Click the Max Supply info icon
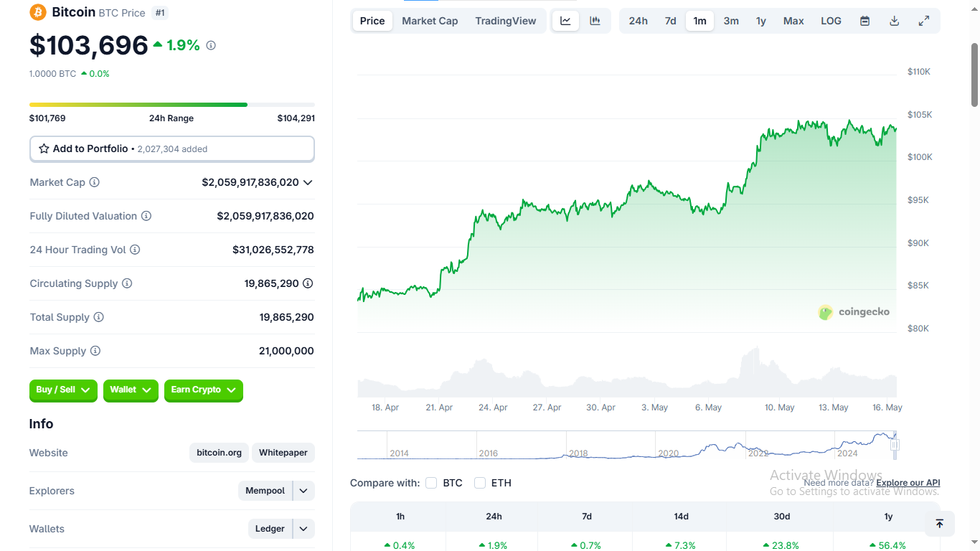This screenshot has width=980, height=551. pos(95,351)
